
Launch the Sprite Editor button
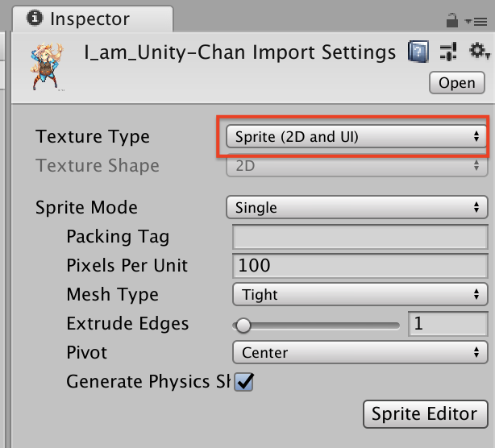coord(425,414)
